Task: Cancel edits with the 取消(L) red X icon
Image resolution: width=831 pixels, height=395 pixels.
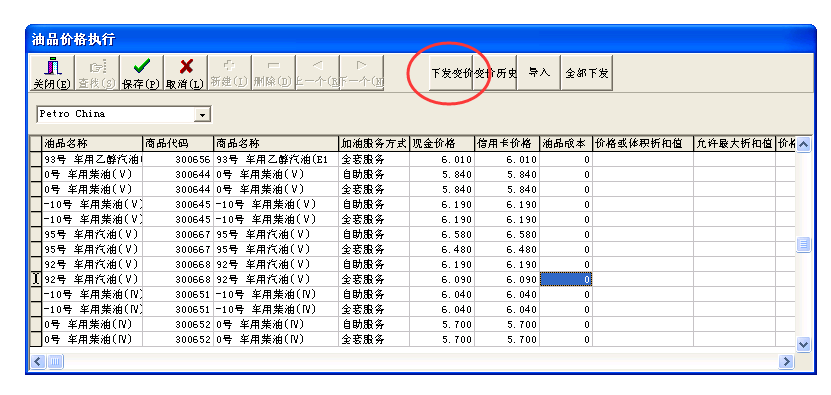Action: point(185,73)
